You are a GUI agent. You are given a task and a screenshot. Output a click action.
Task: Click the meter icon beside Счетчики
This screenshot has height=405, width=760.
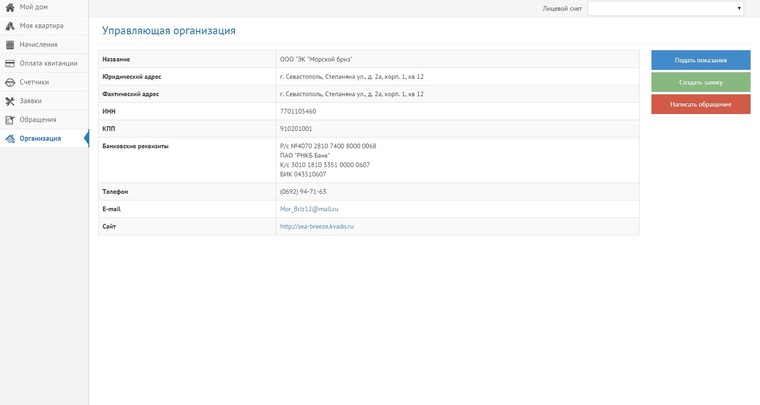(x=10, y=82)
